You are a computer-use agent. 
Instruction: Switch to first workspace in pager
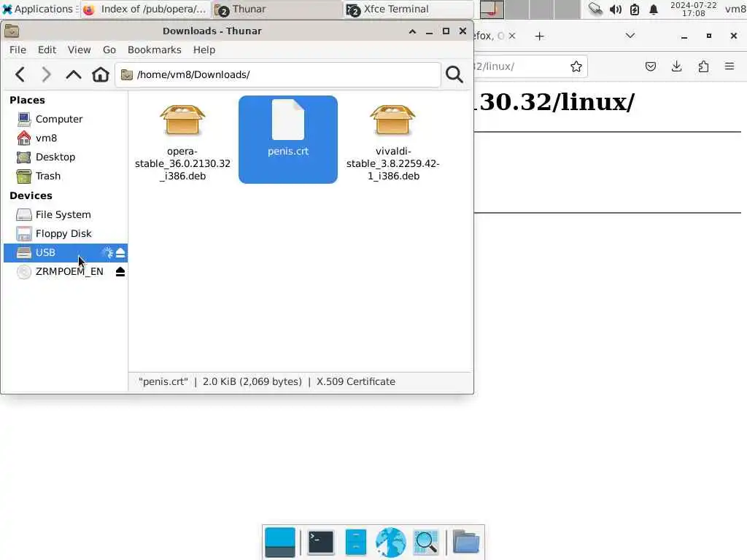[492, 9]
